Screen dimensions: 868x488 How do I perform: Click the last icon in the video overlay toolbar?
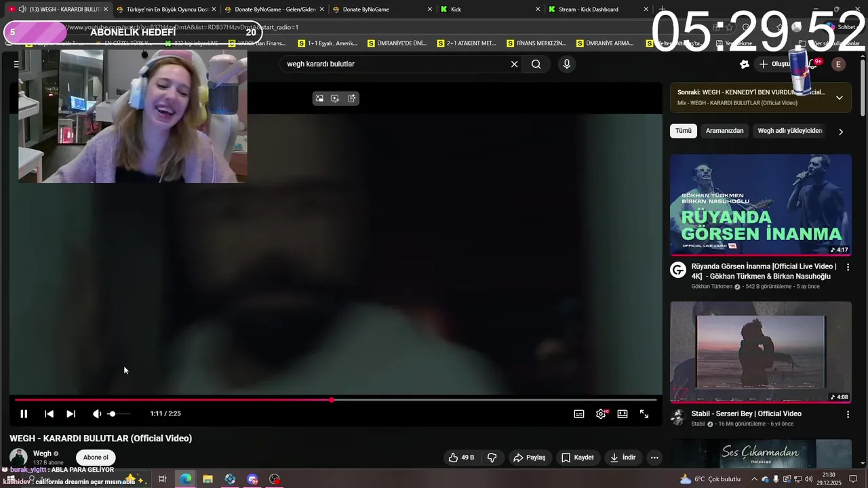[x=351, y=98]
